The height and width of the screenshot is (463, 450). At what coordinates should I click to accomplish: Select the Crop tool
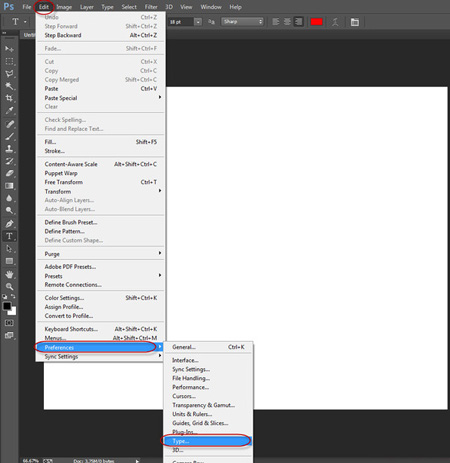pos(9,98)
